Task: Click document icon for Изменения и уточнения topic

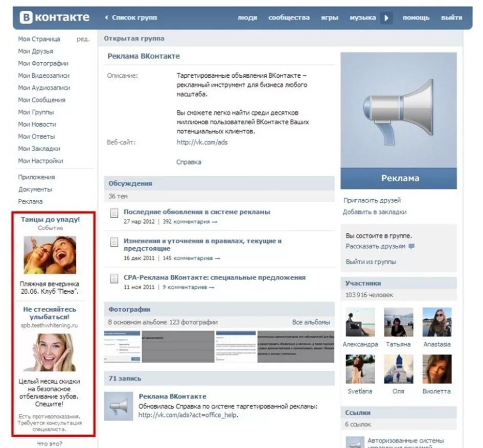Action: pyautogui.click(x=114, y=242)
